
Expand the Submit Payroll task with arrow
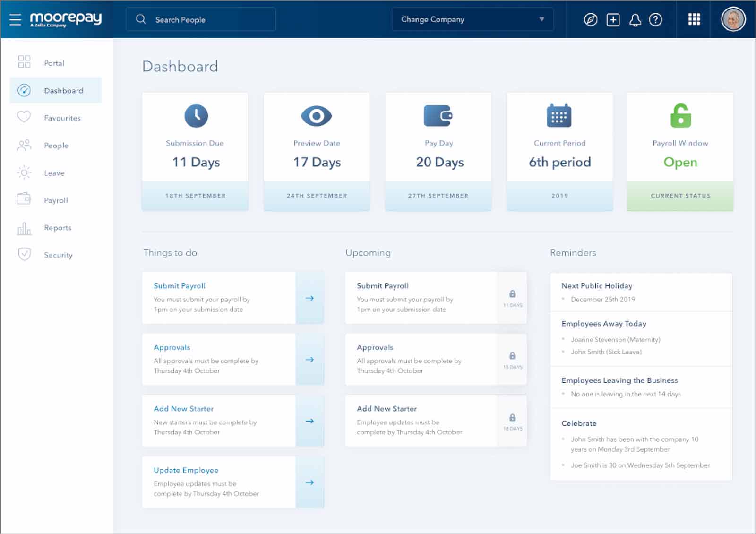pyautogui.click(x=310, y=298)
